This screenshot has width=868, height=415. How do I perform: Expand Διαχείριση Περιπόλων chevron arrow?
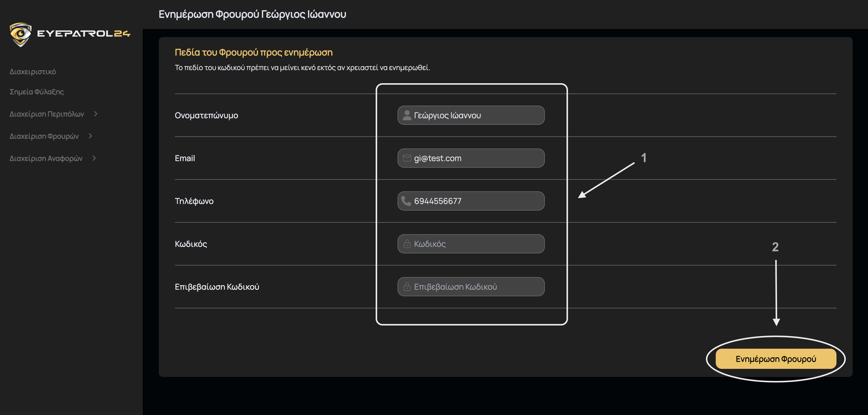pyautogui.click(x=96, y=114)
